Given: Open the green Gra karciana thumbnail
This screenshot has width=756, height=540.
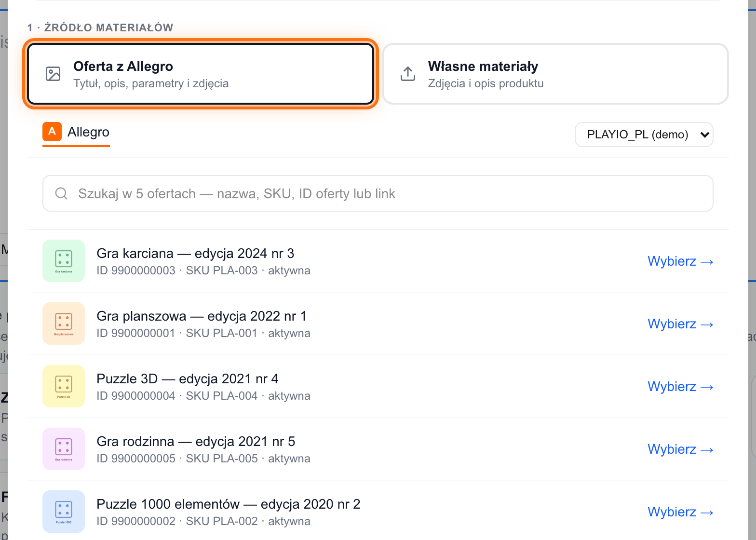Looking at the screenshot, I should coord(64,261).
